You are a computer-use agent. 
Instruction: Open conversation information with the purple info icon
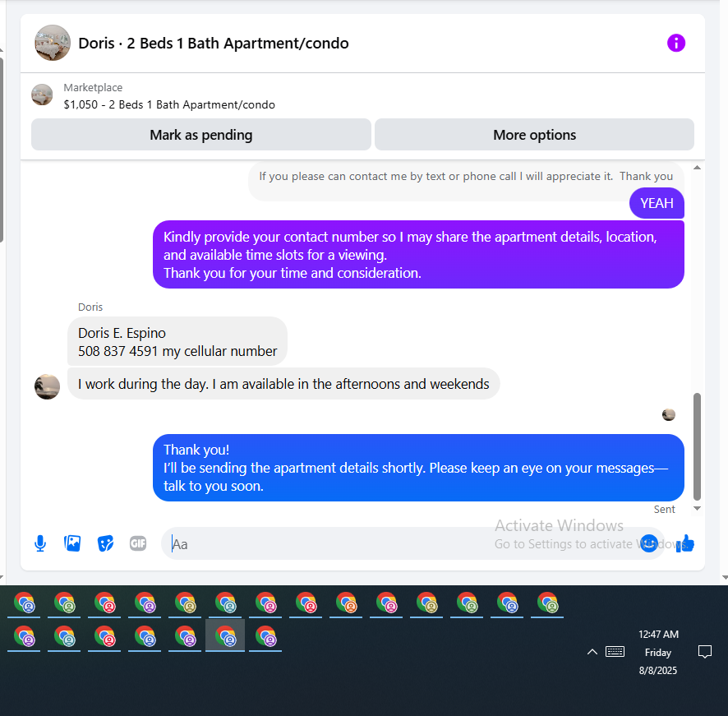(676, 44)
